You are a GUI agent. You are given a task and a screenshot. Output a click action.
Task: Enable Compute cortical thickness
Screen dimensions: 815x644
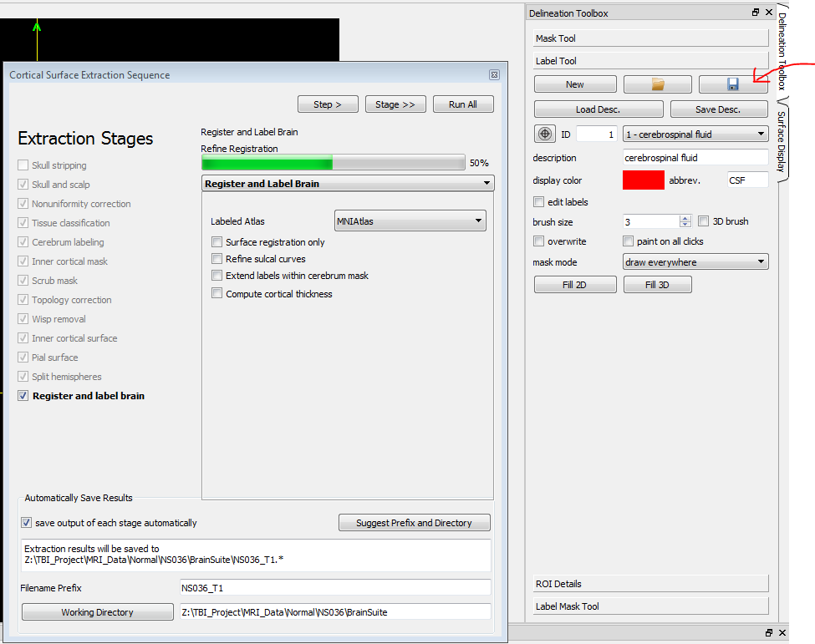tap(216, 293)
